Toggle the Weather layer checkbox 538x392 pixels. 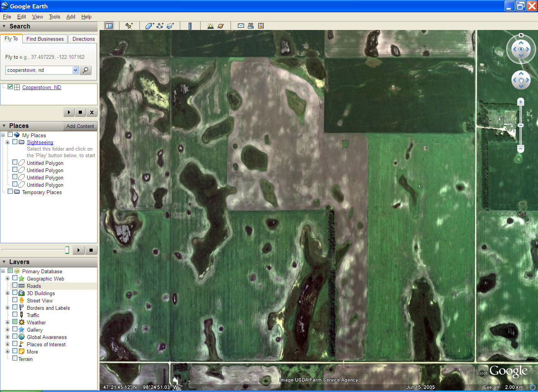(x=15, y=322)
